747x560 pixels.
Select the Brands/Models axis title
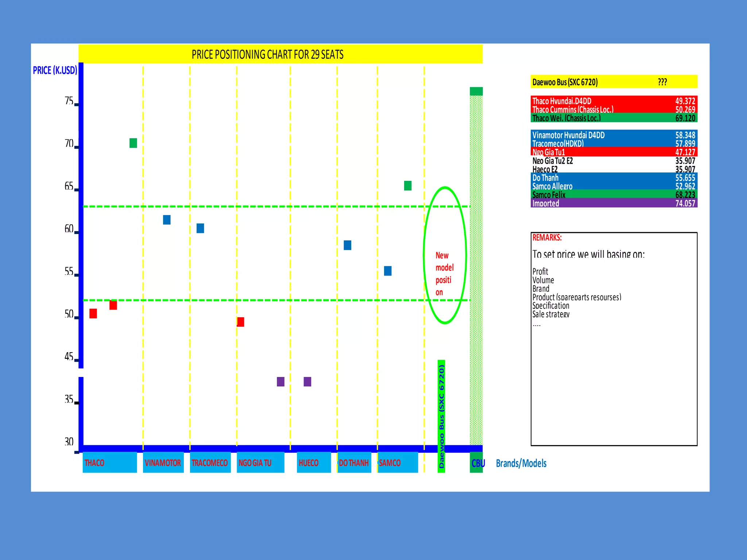point(521,463)
